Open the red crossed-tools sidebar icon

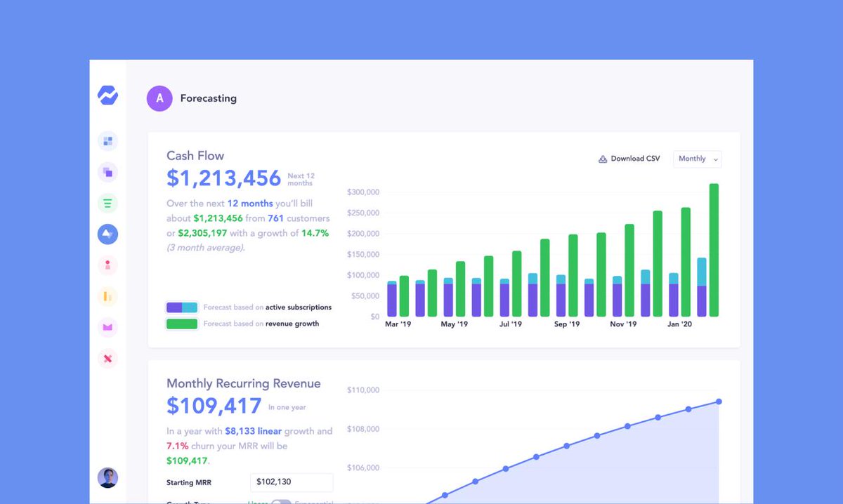107,359
